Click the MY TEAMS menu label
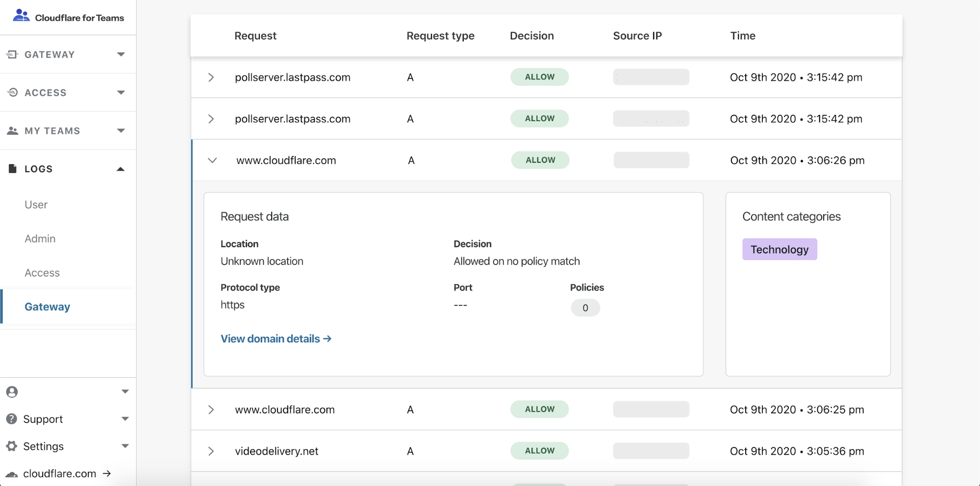This screenshot has width=980, height=486. pos(52,131)
